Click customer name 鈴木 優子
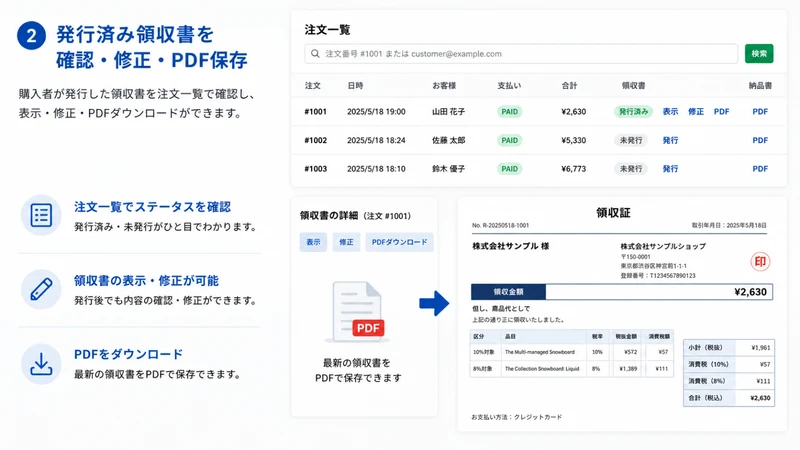 448,168
